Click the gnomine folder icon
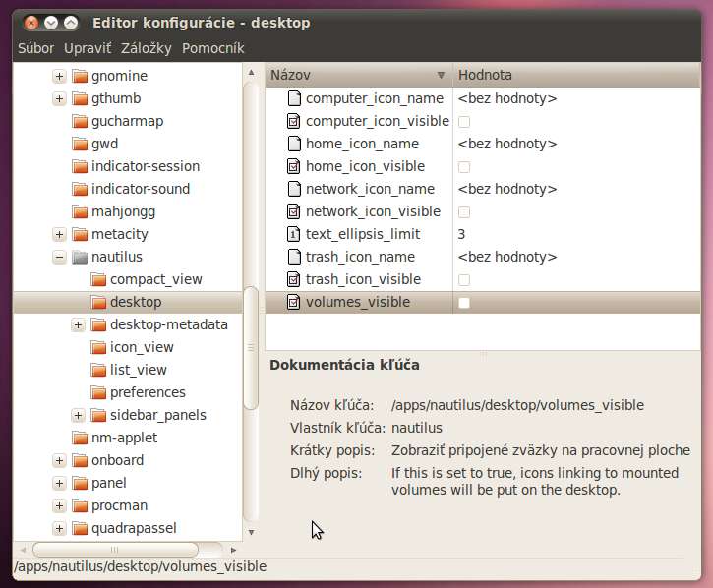The height and width of the screenshot is (588, 713). pyautogui.click(x=80, y=76)
